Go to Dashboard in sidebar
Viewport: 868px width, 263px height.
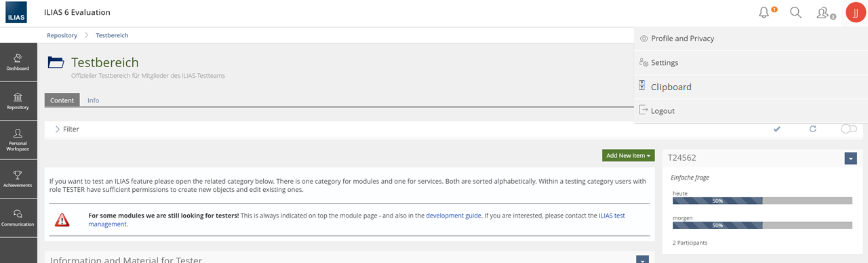18,62
